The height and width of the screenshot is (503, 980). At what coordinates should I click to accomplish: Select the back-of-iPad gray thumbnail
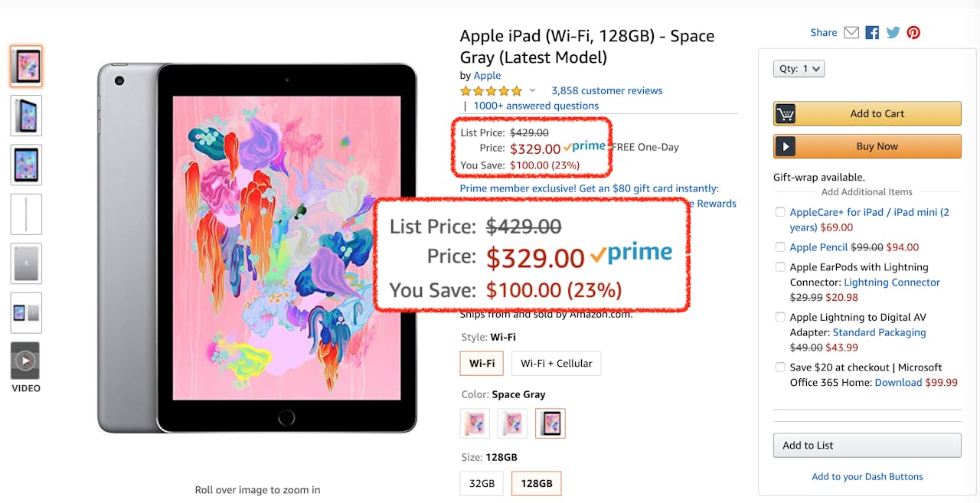click(x=26, y=263)
